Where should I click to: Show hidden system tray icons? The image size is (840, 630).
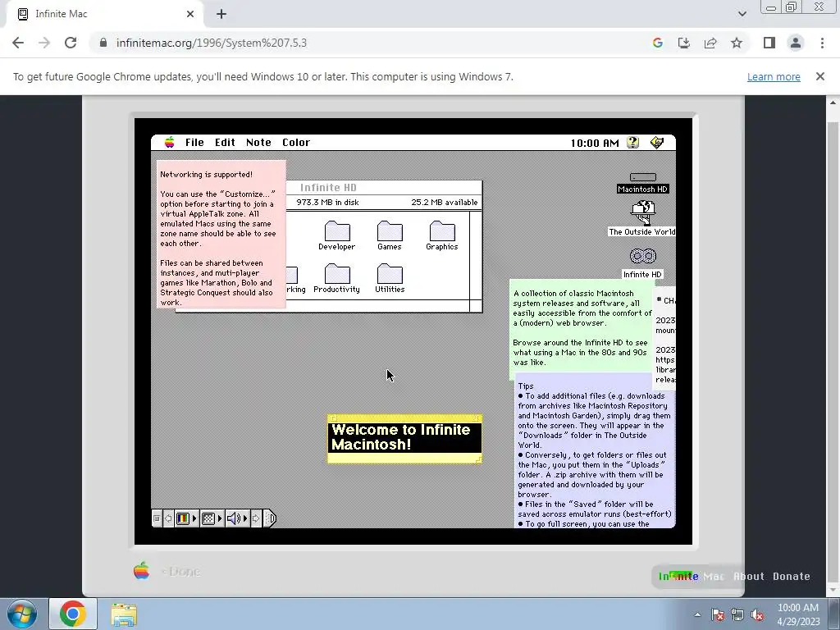tap(697, 614)
